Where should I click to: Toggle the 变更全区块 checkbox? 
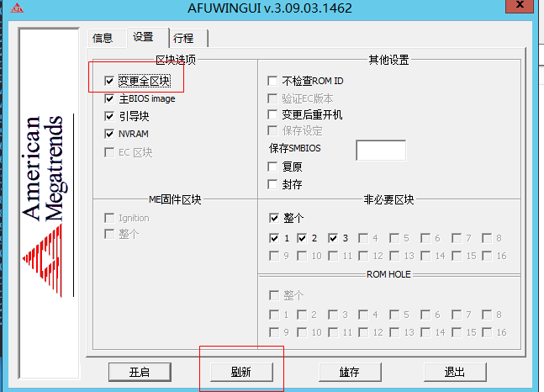[109, 81]
